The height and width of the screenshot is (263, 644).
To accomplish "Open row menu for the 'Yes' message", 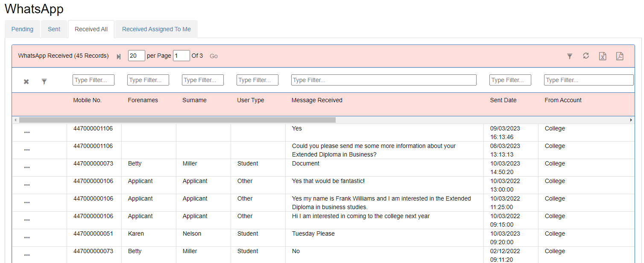I will point(27,133).
